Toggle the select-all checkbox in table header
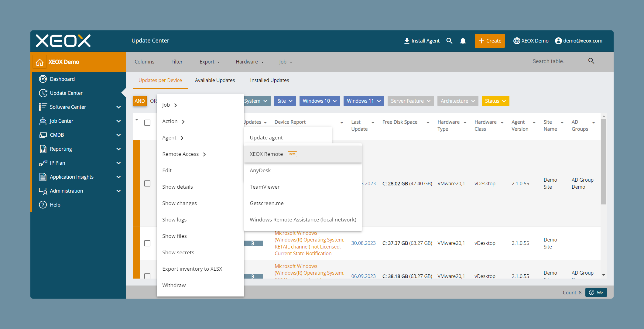 (147, 122)
